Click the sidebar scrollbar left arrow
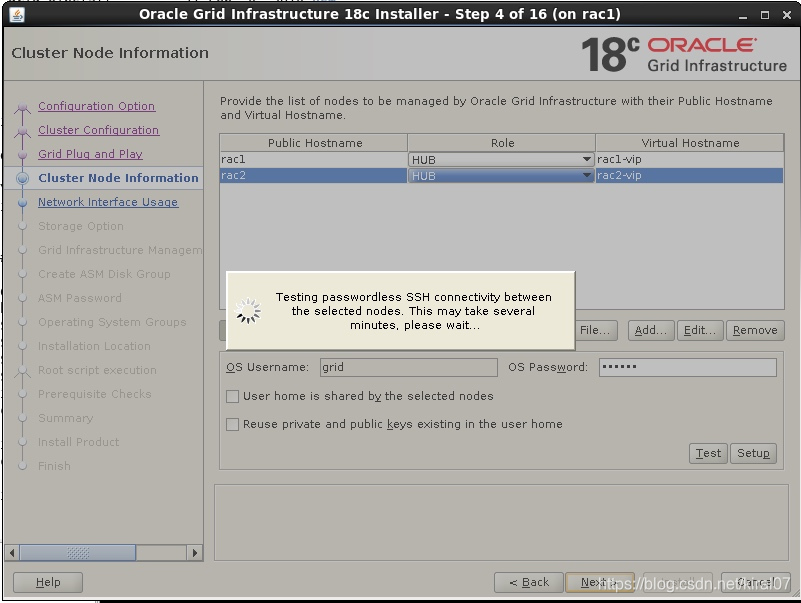Image resolution: width=801 pixels, height=603 pixels. (12, 553)
